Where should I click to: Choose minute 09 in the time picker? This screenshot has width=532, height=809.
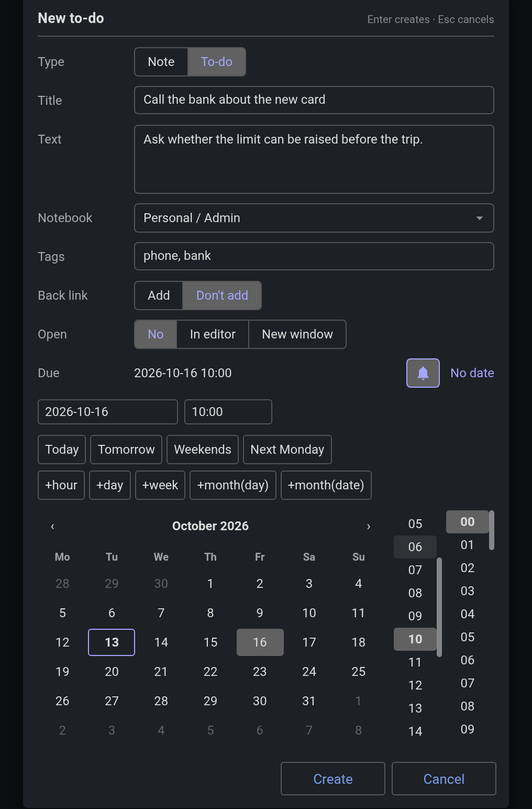pyautogui.click(x=468, y=729)
